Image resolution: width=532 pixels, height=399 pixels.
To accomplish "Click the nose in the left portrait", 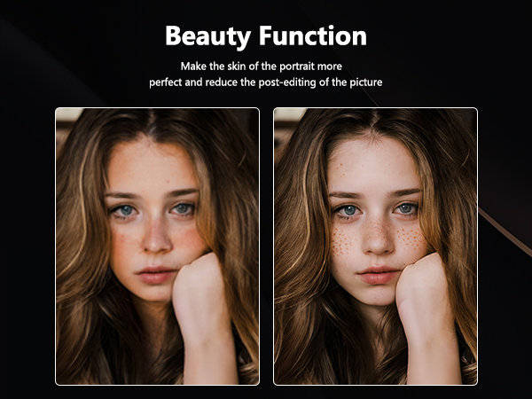I will (x=156, y=236).
